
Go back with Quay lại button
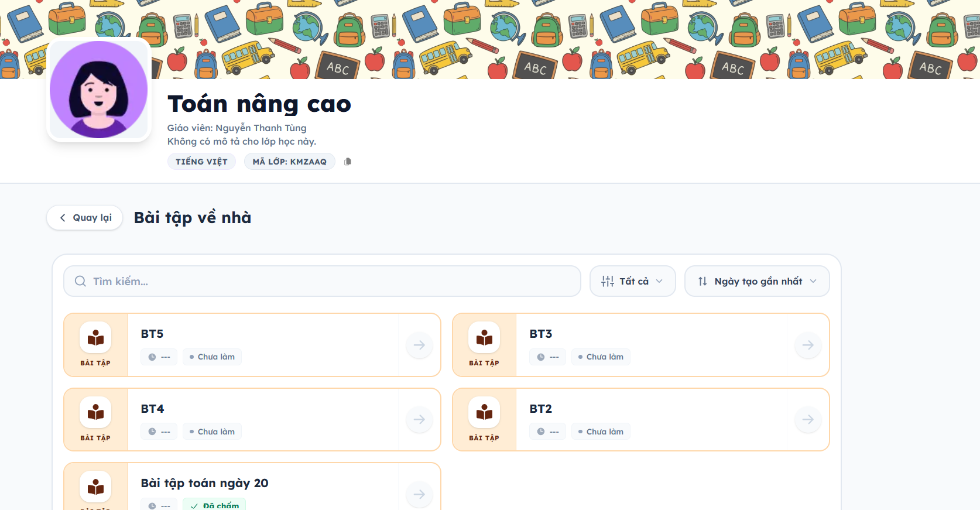pyautogui.click(x=85, y=218)
